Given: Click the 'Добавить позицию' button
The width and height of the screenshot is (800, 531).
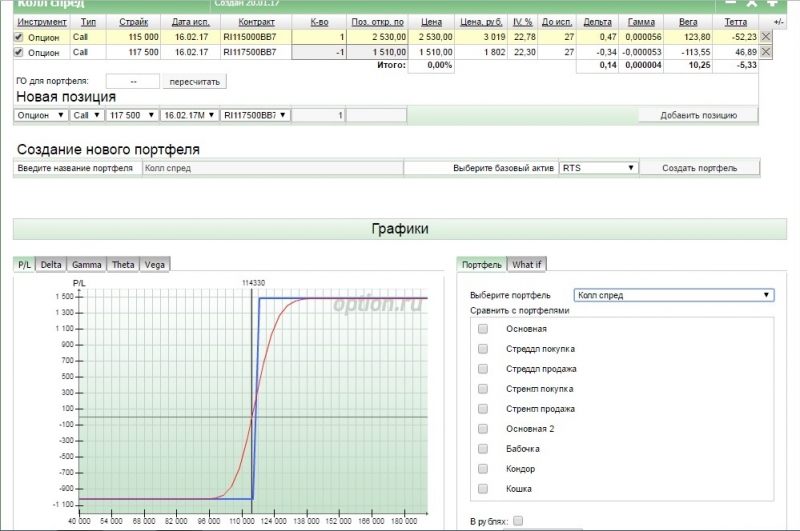Looking at the screenshot, I should [x=698, y=115].
